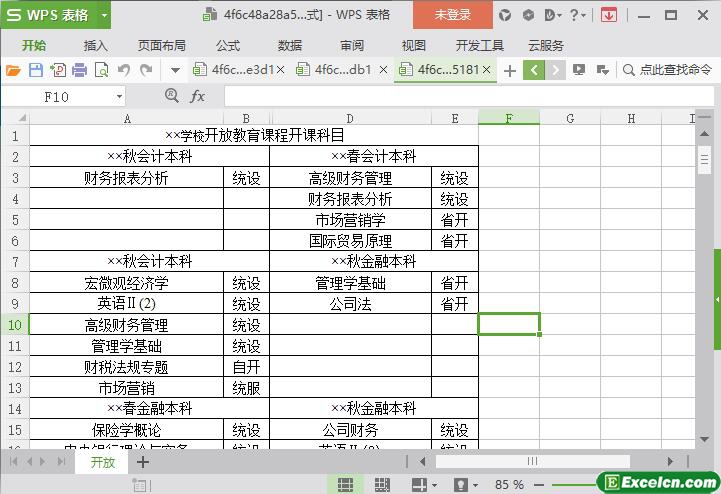
Task: Click the green previous tab arrow
Action: [534, 70]
